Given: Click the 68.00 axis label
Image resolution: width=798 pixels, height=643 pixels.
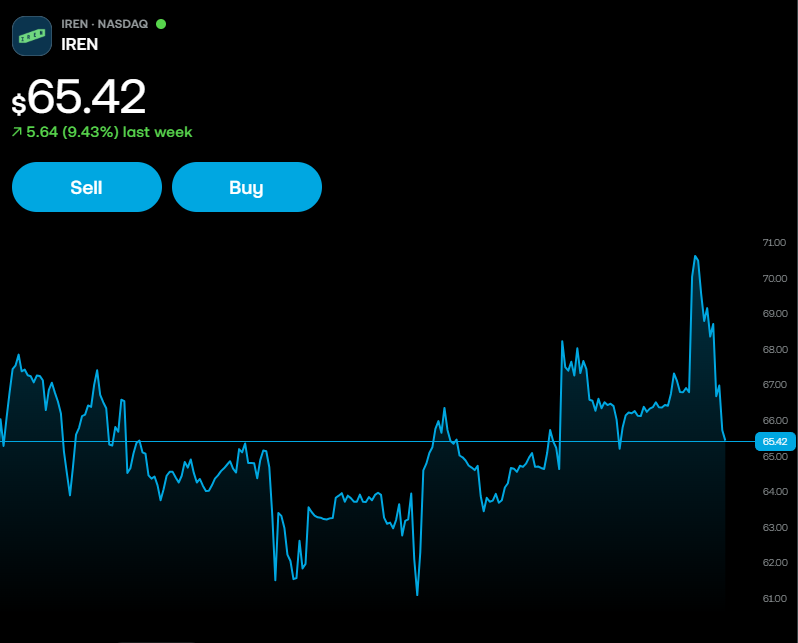Looking at the screenshot, I should coord(775,349).
